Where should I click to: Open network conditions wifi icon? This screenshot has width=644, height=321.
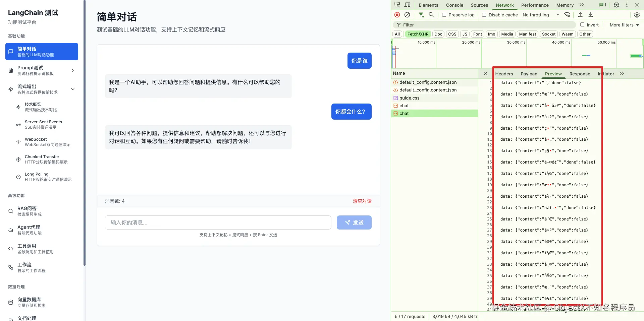click(x=567, y=15)
